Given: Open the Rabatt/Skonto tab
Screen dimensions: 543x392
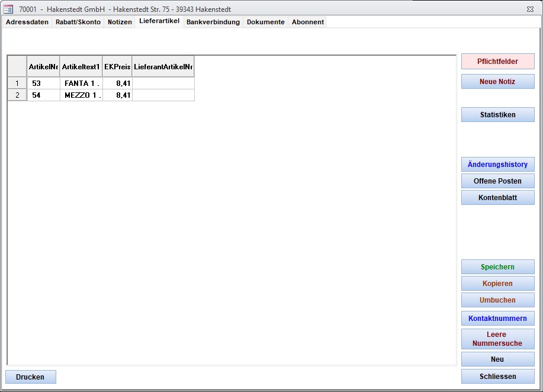Looking at the screenshot, I should pyautogui.click(x=78, y=22).
